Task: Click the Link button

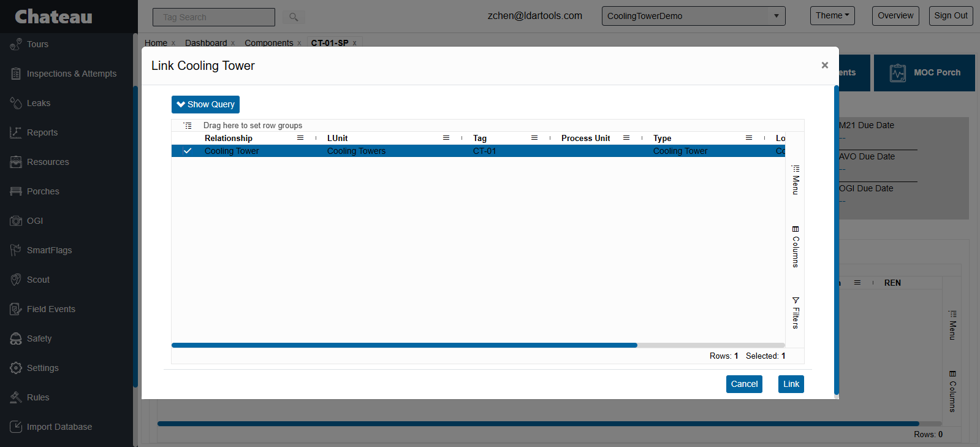Action: 791,384
